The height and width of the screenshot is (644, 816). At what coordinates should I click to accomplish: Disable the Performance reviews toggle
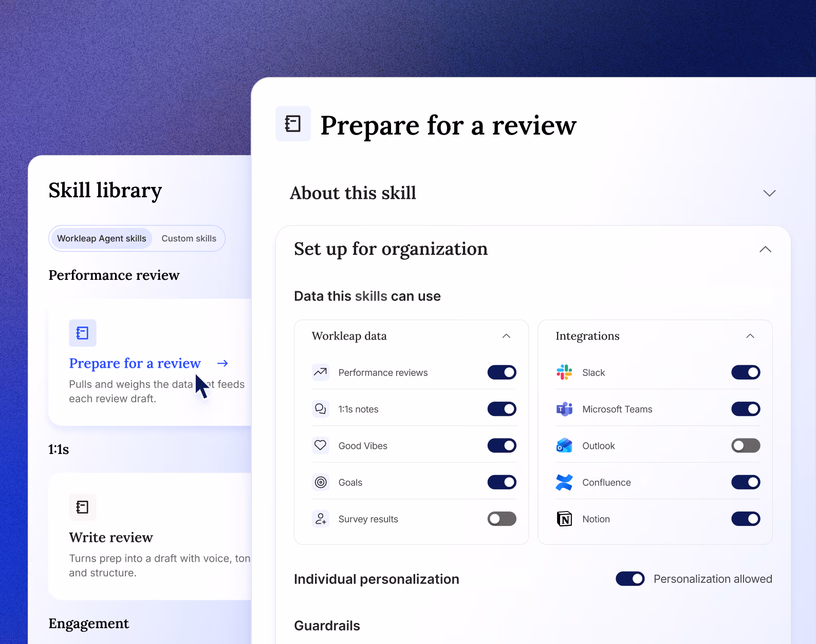[502, 372]
